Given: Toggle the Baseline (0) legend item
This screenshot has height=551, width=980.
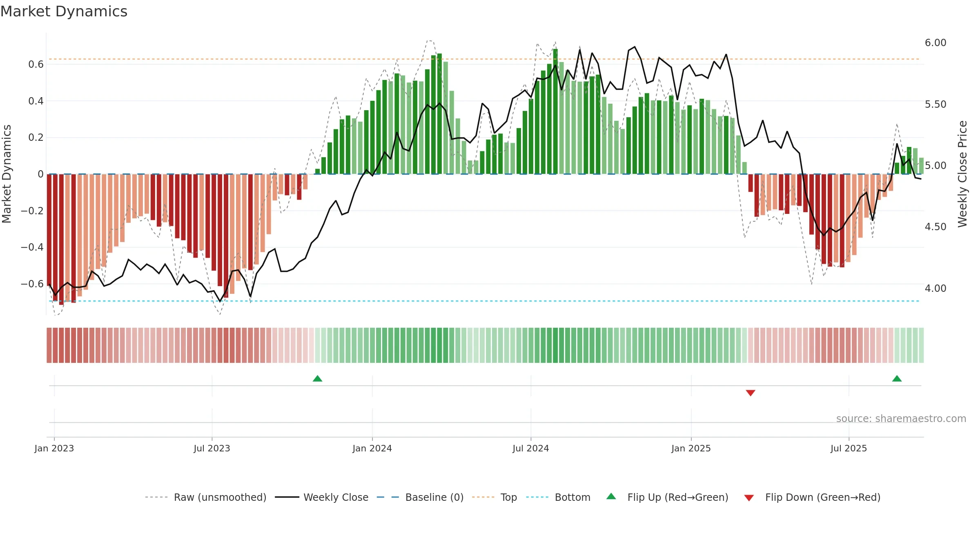Looking at the screenshot, I should click(420, 497).
